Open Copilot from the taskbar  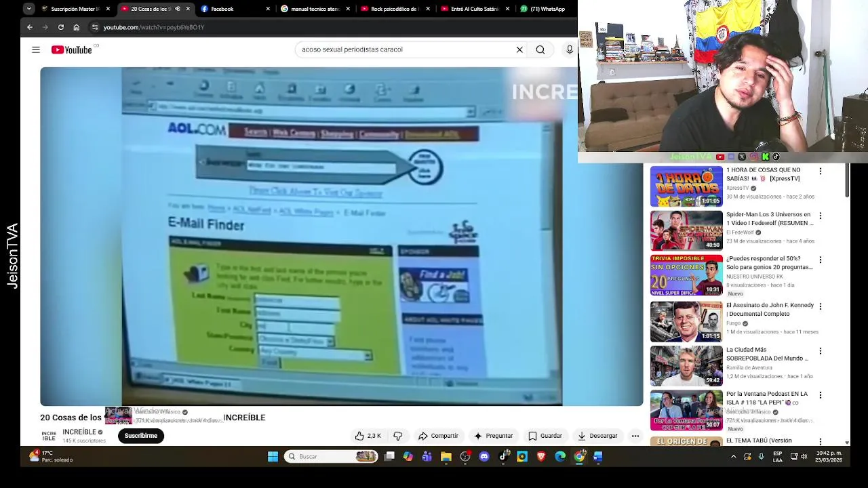click(408, 457)
